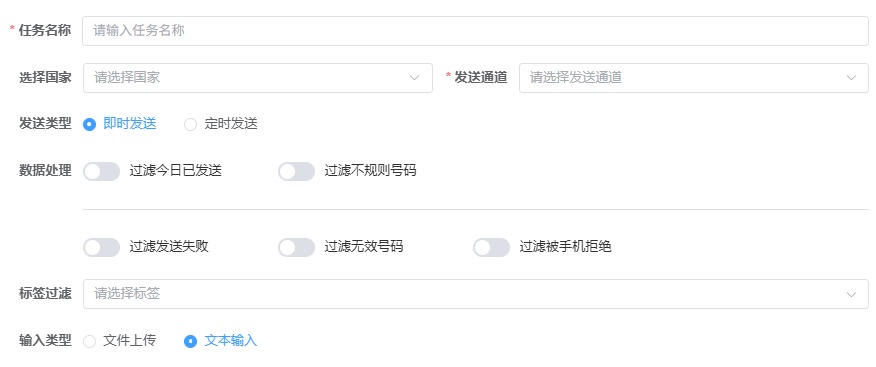Enable the 过滤今日已发送 switch
The width and height of the screenshot is (876, 367).
click(102, 171)
